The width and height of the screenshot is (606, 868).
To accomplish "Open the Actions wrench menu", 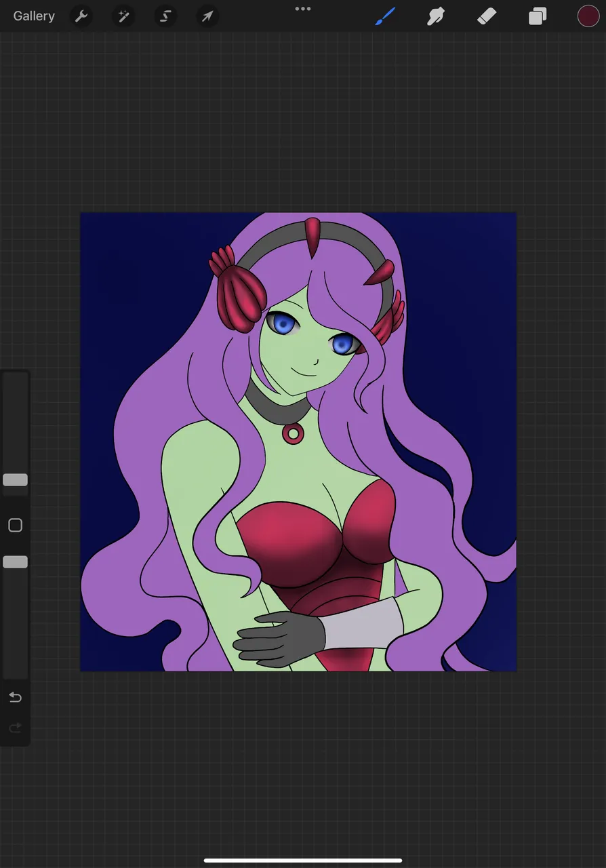I will (81, 16).
